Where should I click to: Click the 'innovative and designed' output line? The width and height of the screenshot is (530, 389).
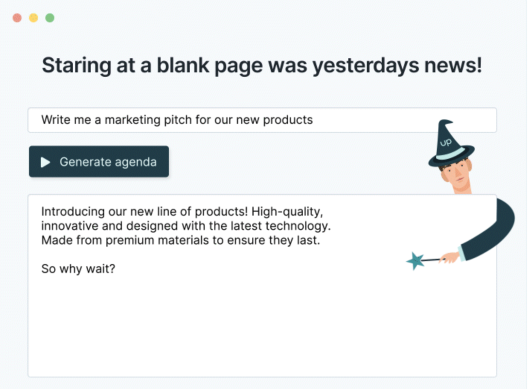pos(186,226)
